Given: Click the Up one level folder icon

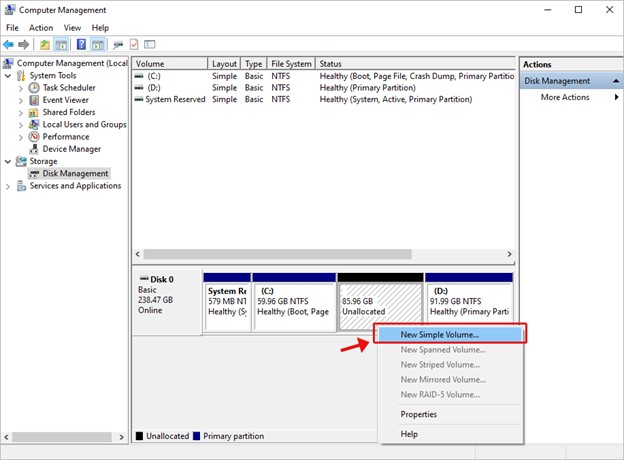Looking at the screenshot, I should point(45,45).
